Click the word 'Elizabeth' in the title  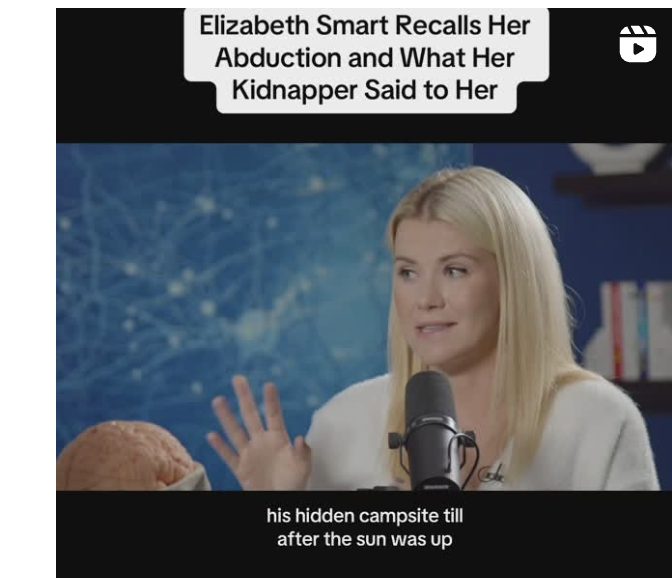tap(254, 25)
